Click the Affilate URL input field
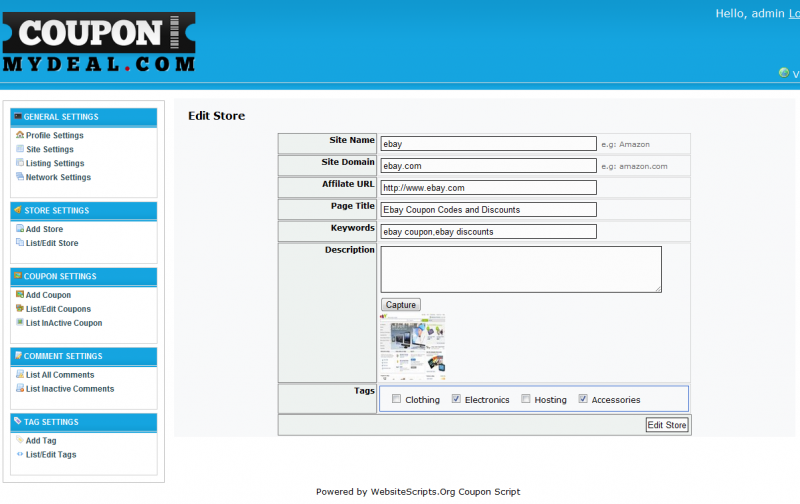Screen dimensions: 800x504 click(x=488, y=187)
